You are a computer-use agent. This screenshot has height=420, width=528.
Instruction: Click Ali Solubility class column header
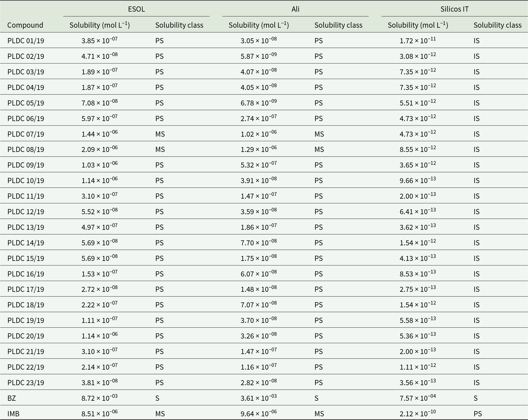pos(338,25)
